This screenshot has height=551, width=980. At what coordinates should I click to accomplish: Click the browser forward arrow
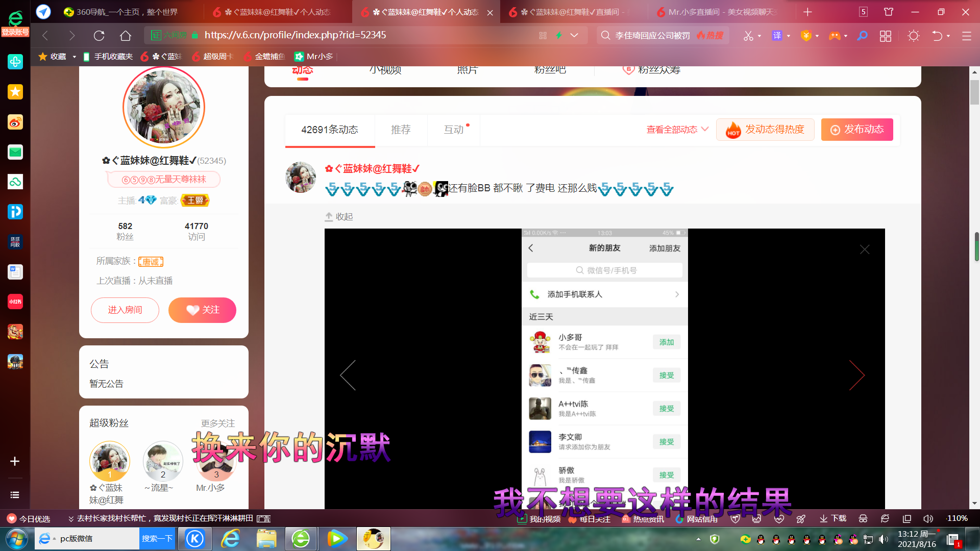click(72, 36)
